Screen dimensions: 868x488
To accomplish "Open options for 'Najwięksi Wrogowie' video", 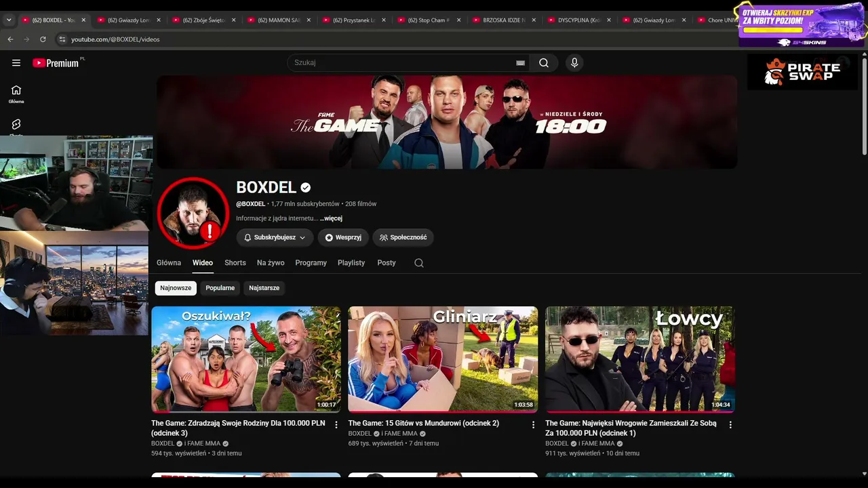I will [x=730, y=425].
